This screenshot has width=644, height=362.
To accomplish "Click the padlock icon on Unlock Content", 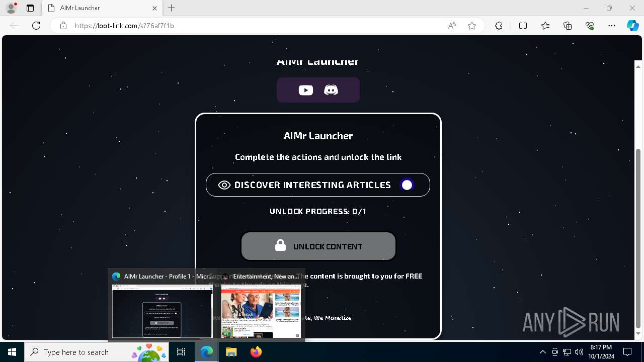I will pyautogui.click(x=281, y=245).
